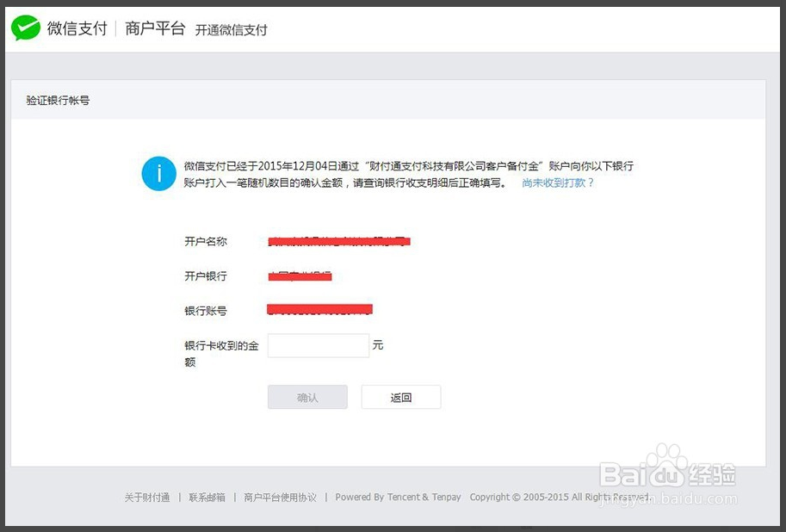Click the 开通微信支付 header text
The image size is (786, 532).
coord(231,30)
